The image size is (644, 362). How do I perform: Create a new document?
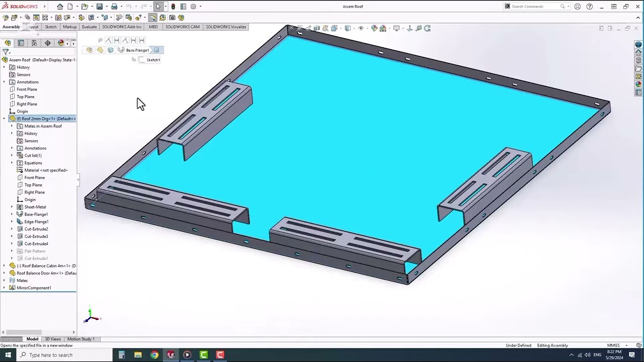coord(70,7)
